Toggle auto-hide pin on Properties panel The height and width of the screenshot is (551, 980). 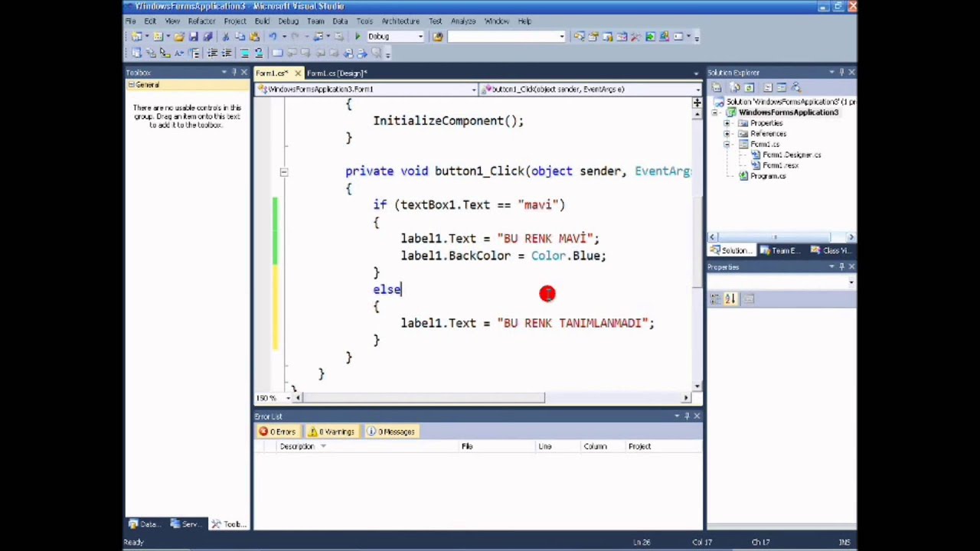pyautogui.click(x=841, y=267)
